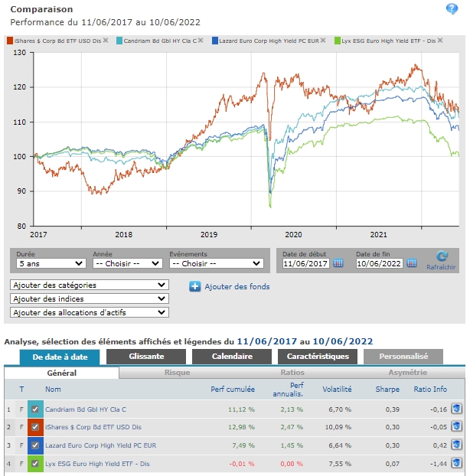
Task: Switch to the Glissante tab
Action: (145, 357)
